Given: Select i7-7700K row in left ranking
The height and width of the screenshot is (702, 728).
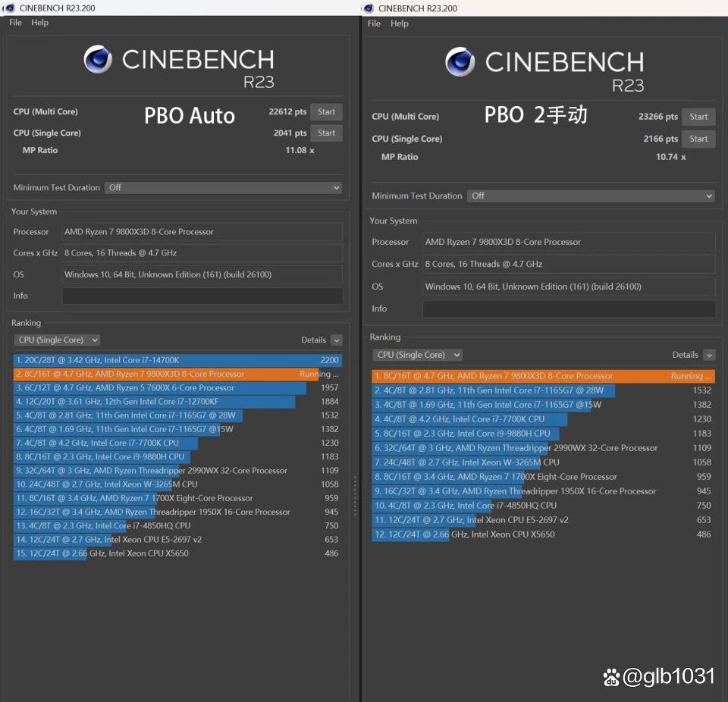Looking at the screenshot, I should coord(178,443).
